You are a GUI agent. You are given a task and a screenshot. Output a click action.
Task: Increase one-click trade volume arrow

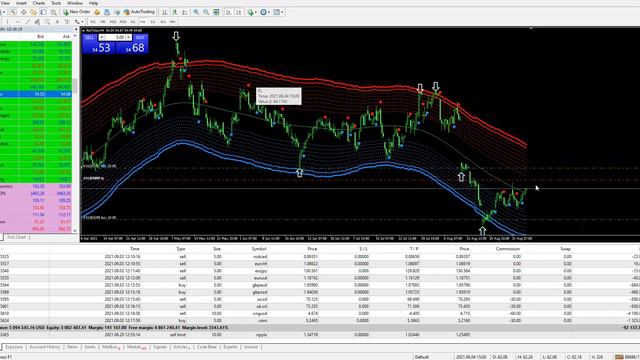pos(129,38)
